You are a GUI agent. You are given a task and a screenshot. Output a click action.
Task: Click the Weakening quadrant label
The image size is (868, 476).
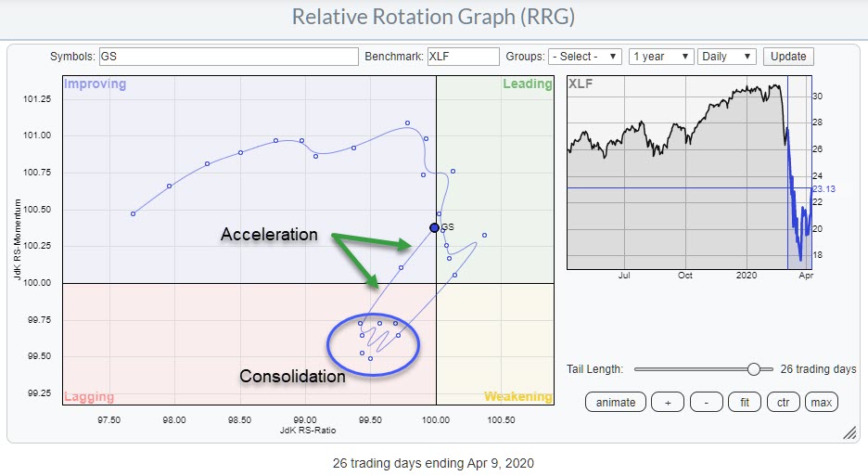point(518,397)
